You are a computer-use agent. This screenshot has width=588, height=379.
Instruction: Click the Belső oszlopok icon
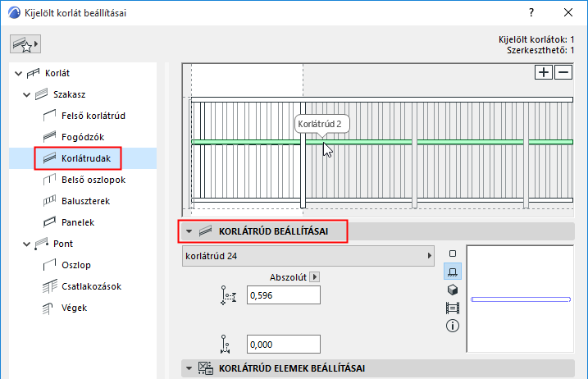click(x=49, y=180)
